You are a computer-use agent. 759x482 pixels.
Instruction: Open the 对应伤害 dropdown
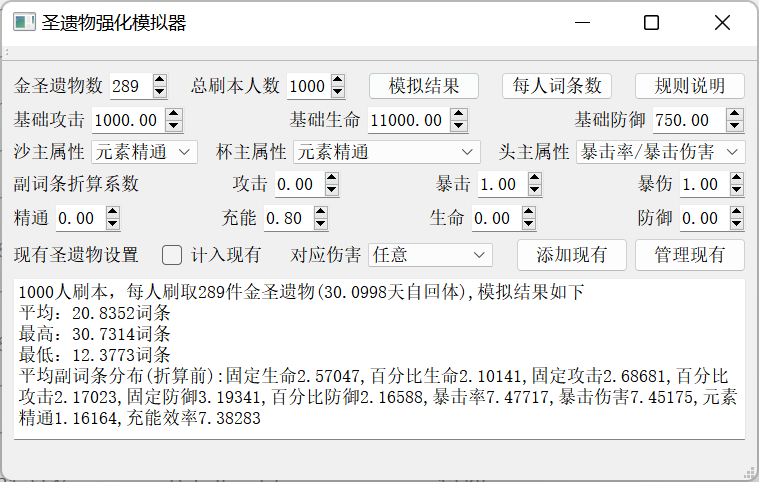point(430,255)
